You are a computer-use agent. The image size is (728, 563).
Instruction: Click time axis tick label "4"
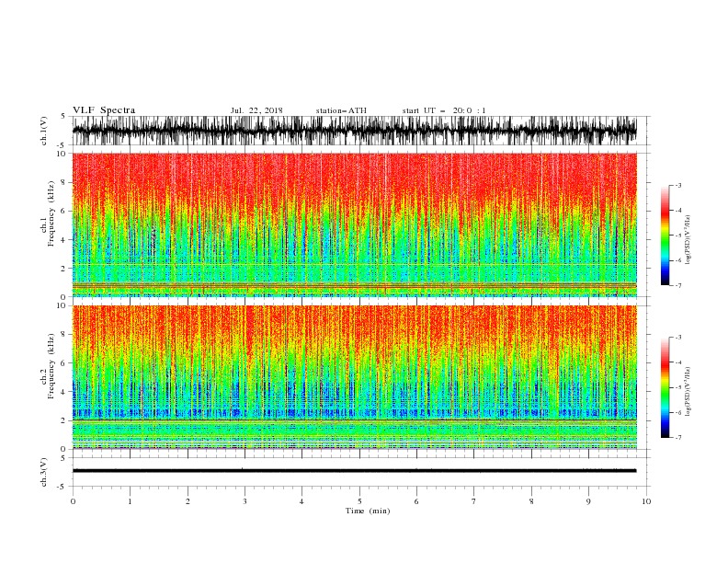click(301, 501)
